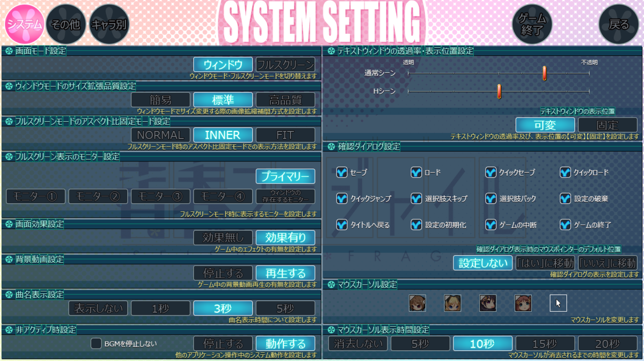Select the fourth character mouse cursor icon
This screenshot has height=361, width=644.
click(x=523, y=303)
